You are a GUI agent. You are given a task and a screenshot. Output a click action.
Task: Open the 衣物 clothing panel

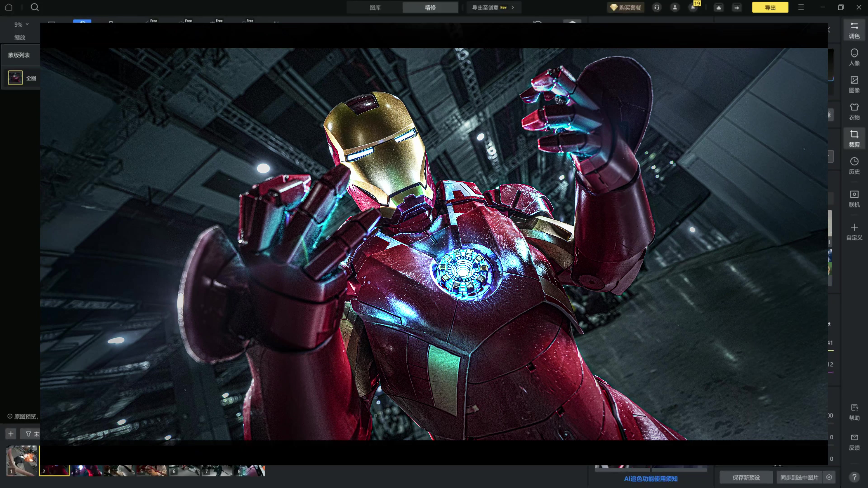[854, 111]
